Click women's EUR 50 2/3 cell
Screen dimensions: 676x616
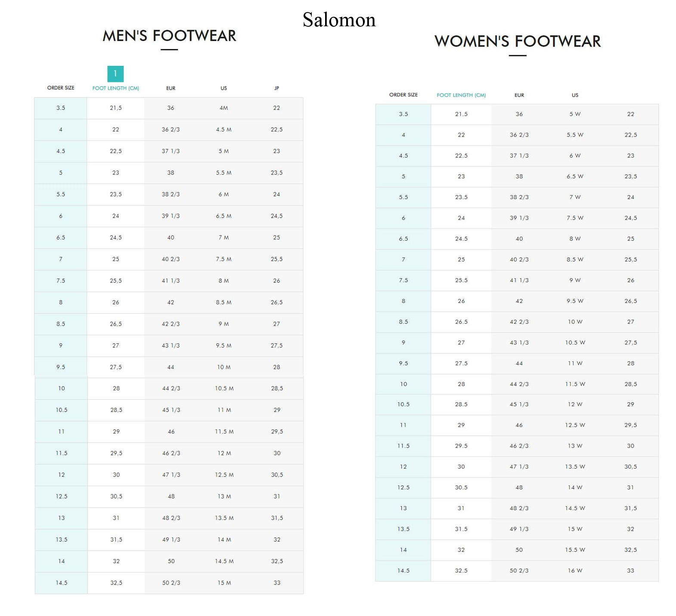pyautogui.click(x=519, y=570)
